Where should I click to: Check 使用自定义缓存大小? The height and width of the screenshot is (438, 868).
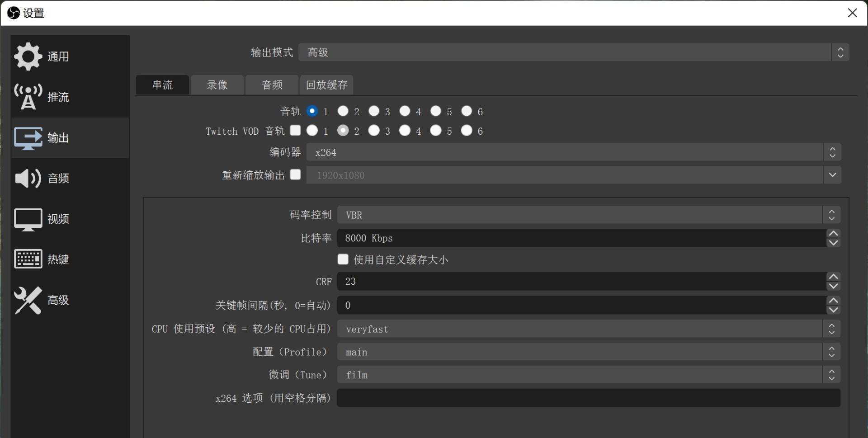[342, 259]
